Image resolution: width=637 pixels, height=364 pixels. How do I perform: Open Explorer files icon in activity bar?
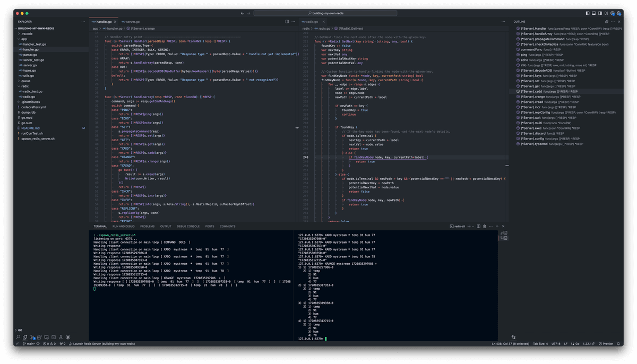click(25, 337)
